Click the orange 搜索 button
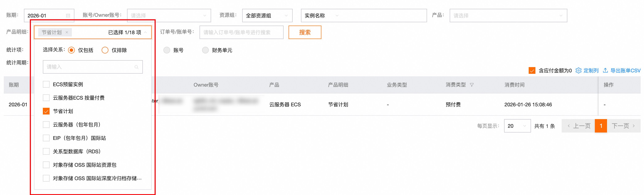 tap(305, 32)
